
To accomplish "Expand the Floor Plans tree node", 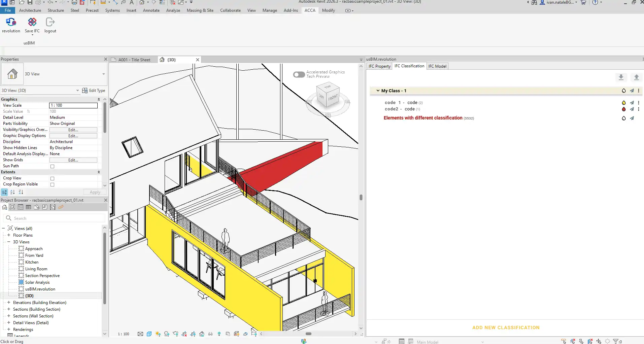I will point(9,235).
